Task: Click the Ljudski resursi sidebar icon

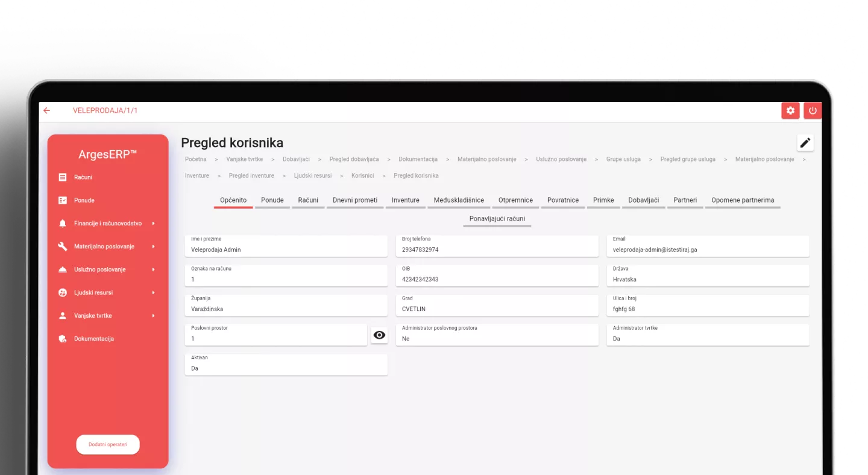Action: pyautogui.click(x=63, y=293)
